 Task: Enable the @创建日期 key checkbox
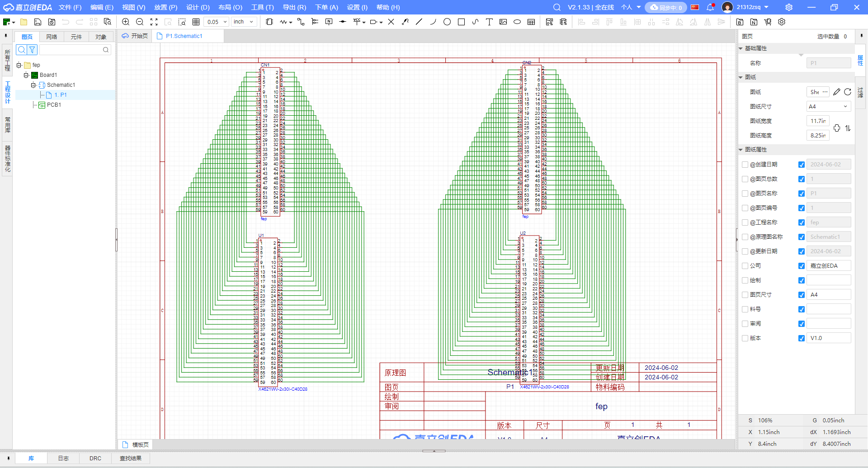[745, 165]
